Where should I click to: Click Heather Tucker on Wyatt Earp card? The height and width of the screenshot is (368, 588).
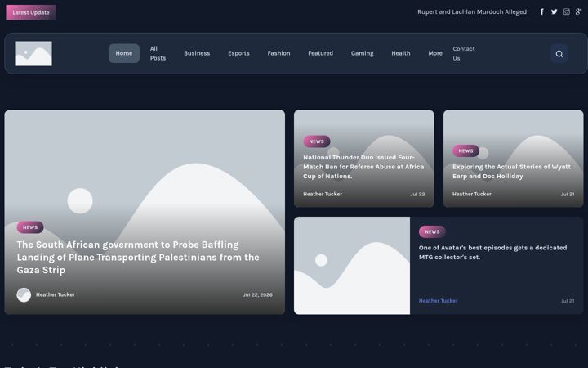click(472, 194)
